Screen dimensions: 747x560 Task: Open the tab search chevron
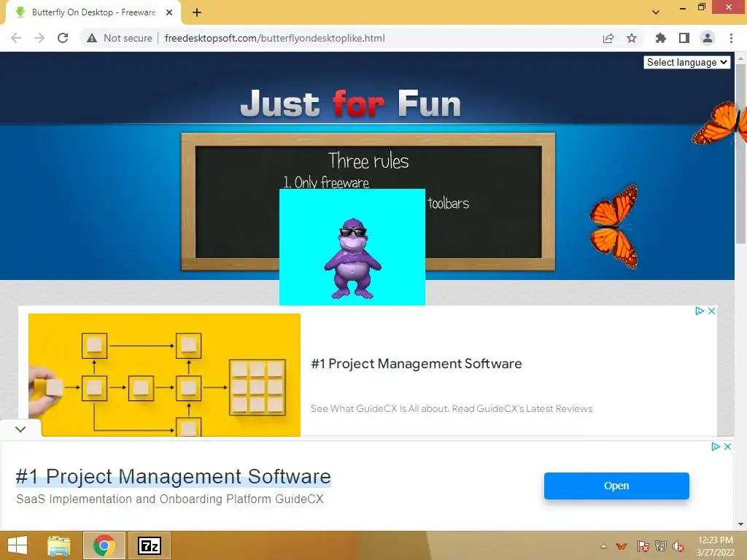coord(656,12)
